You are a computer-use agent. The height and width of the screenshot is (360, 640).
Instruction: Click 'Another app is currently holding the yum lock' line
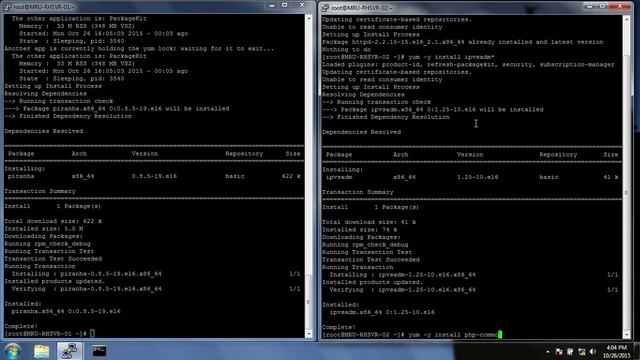[x=139, y=48]
